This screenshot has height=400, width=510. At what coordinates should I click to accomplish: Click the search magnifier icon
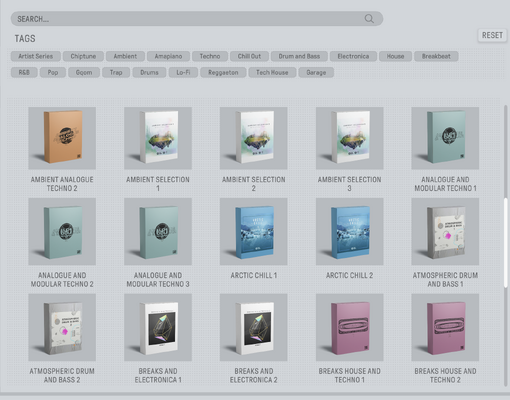(369, 19)
